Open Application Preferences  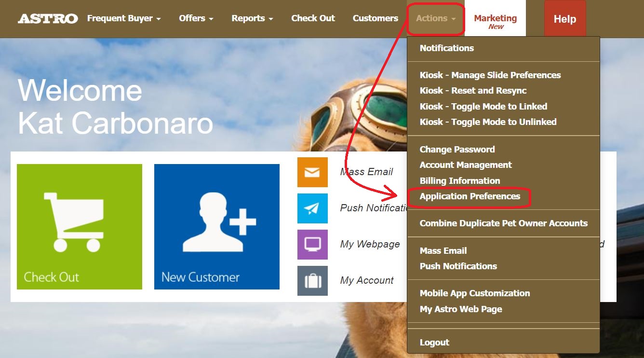470,196
